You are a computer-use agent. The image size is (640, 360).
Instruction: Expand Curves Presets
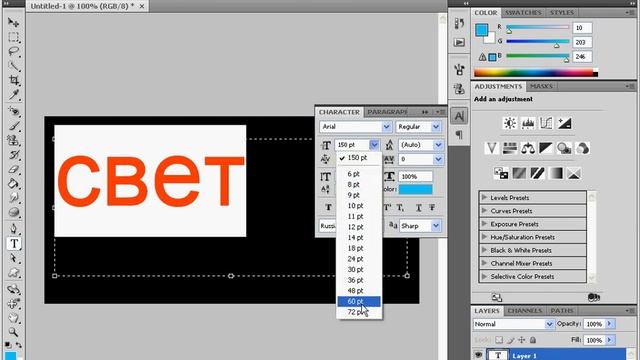[x=484, y=211]
